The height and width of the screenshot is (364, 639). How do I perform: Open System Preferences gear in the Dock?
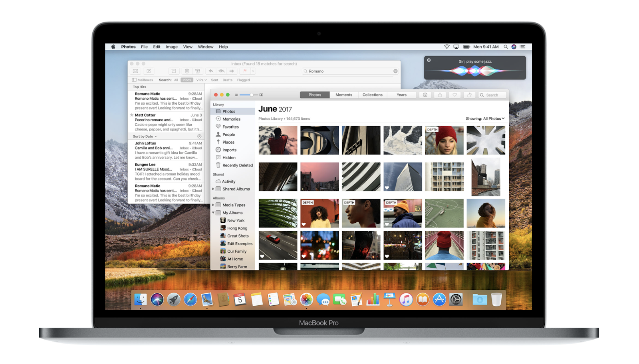click(x=456, y=299)
